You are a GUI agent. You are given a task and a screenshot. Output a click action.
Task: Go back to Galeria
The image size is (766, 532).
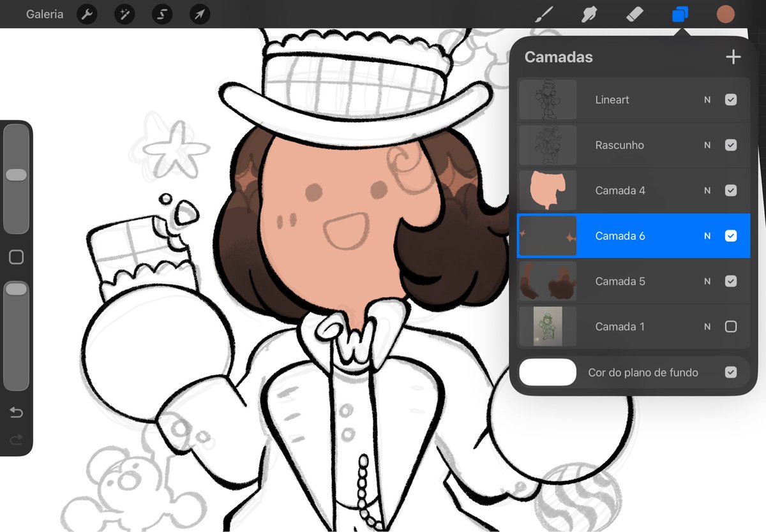point(44,14)
